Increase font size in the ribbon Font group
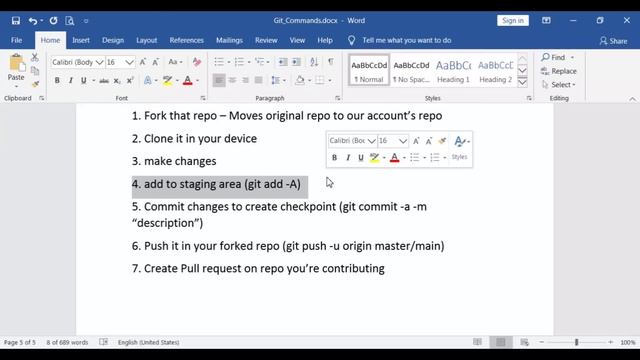Image resolution: width=640 pixels, height=360 pixels. 142,62
